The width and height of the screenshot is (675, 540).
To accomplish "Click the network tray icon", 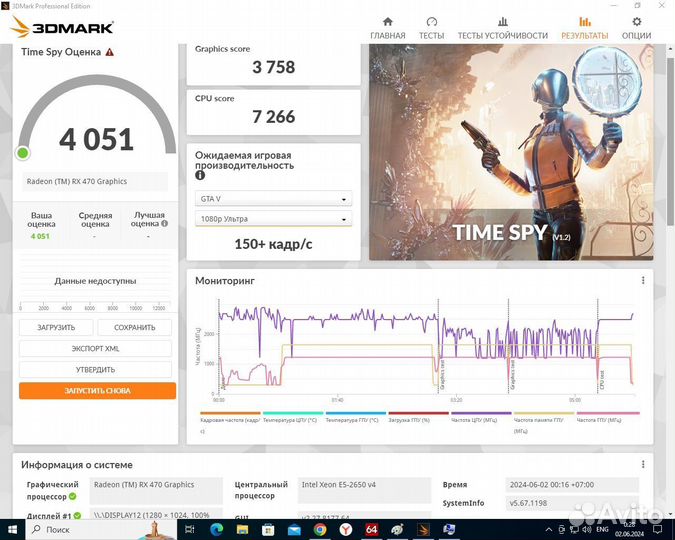I will coord(574,529).
